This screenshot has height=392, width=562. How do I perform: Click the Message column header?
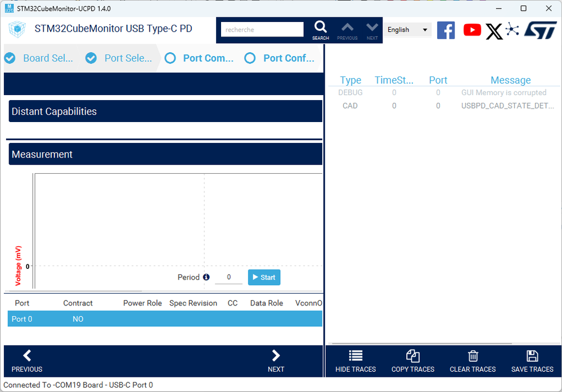510,80
